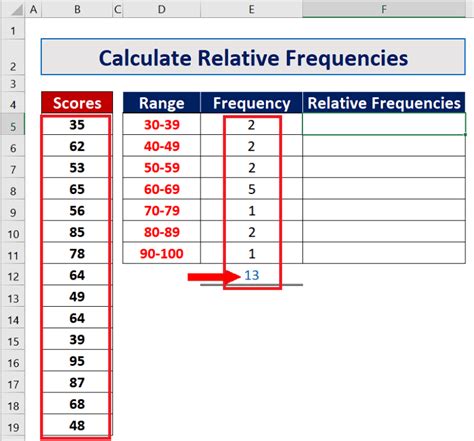The width and height of the screenshot is (474, 441).
Task: Click Relative Frequencies cell for 40-49
Action: pos(384,146)
